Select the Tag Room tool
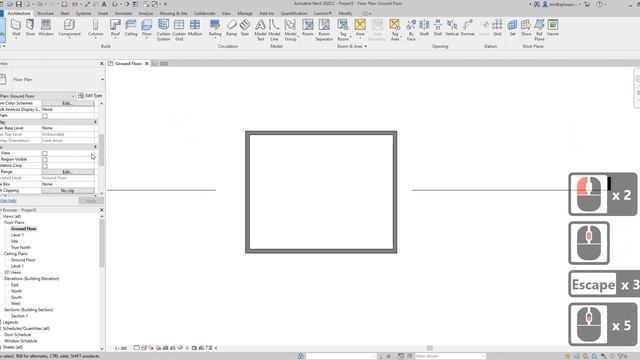 click(x=343, y=30)
